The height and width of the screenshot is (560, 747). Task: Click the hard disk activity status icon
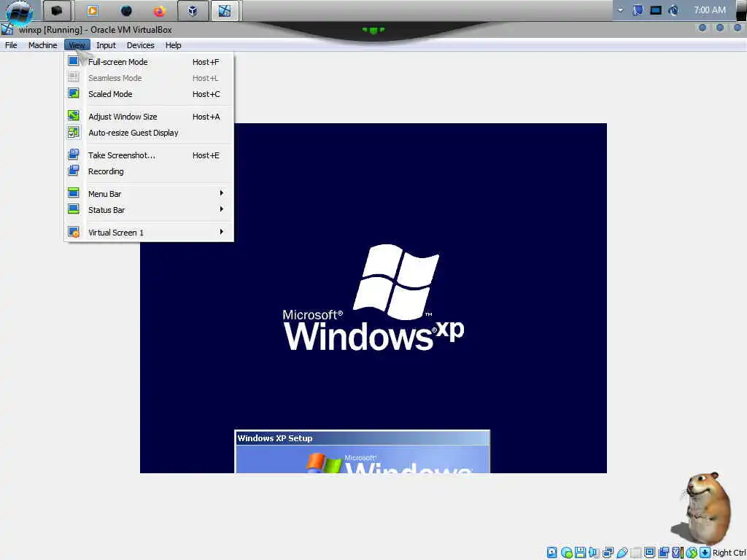[551, 553]
